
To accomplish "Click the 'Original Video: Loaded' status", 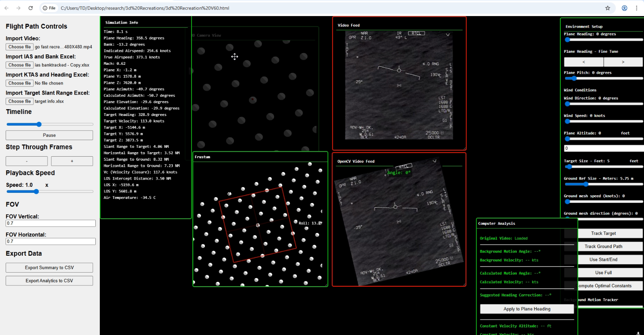I will tap(504, 238).
